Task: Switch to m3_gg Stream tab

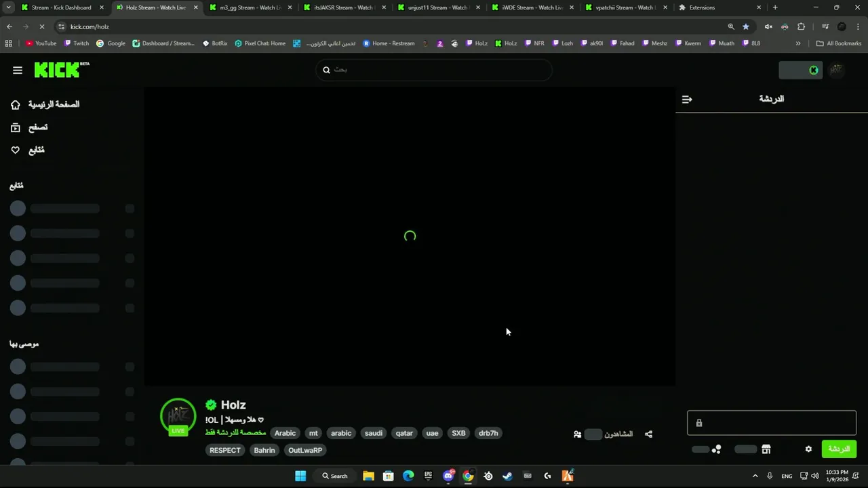Action: pyautogui.click(x=250, y=7)
